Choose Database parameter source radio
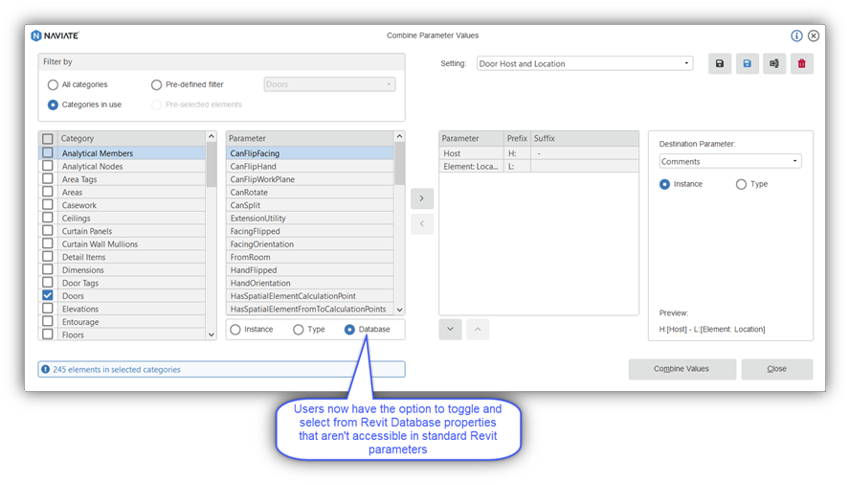 (350, 329)
